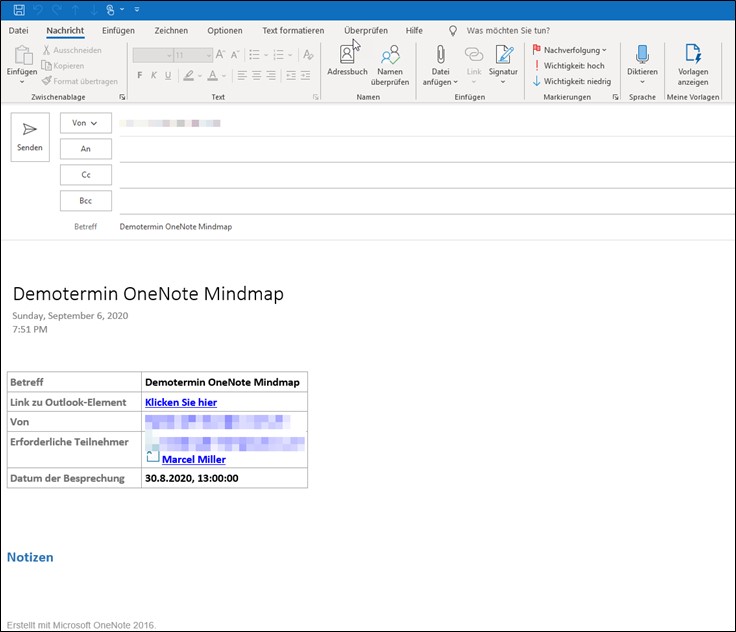Click the 'Was möchten Sie tun?' search box
Viewport: 736px width, 632px height.
click(508, 31)
